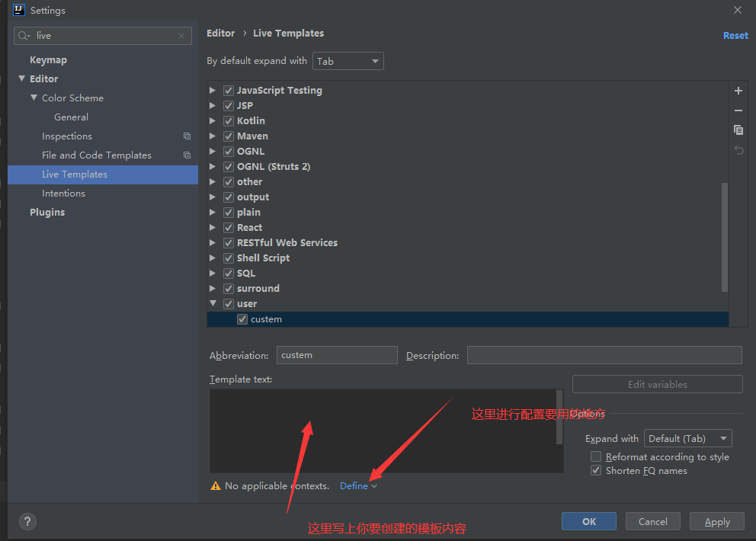756x541 pixels.
Task: Click the icon beside File and Code Templates
Action: [187, 155]
